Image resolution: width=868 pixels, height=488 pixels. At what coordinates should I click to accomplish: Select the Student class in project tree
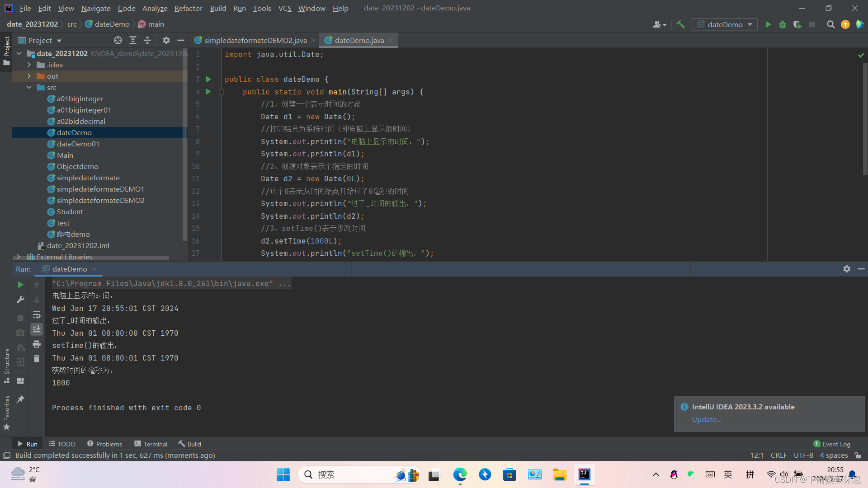coord(70,211)
